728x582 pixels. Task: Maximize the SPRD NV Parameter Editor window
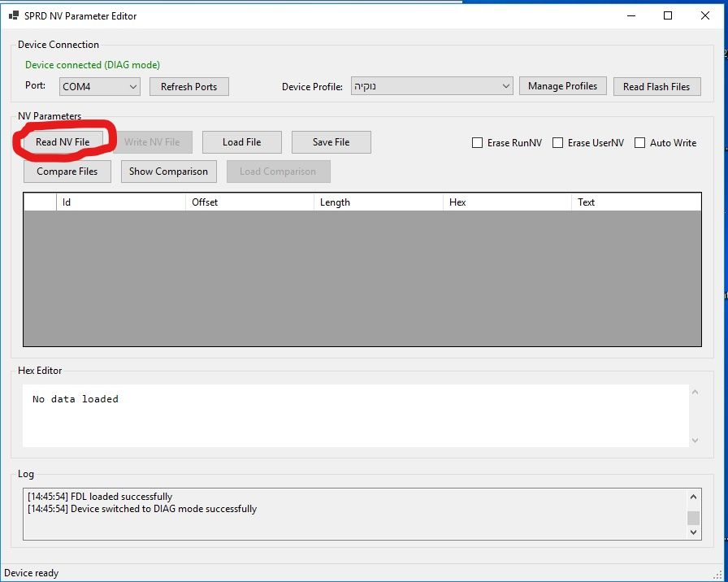[x=667, y=16]
